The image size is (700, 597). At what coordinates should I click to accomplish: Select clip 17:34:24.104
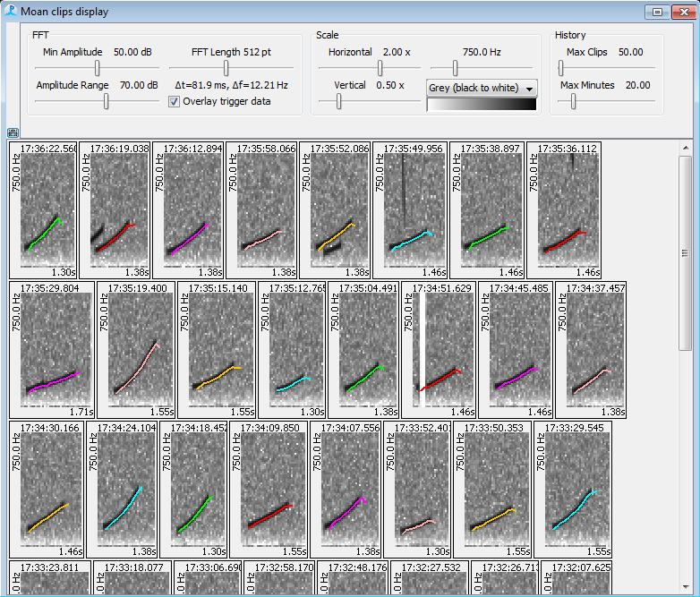pyautogui.click(x=122, y=490)
